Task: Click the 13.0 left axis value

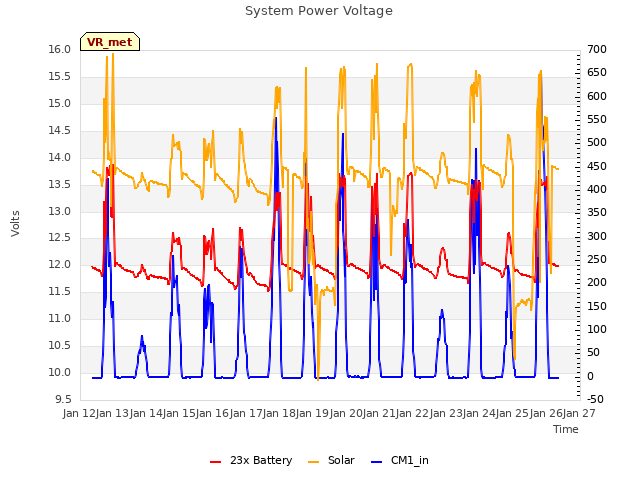Action: [x=60, y=211]
